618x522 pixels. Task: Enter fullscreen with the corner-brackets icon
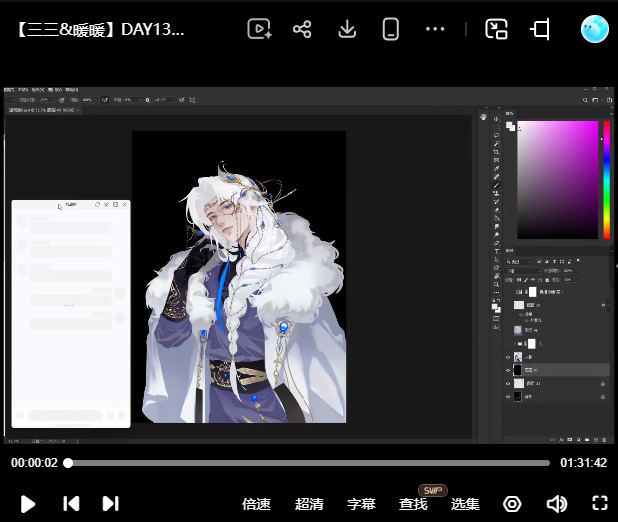point(600,503)
